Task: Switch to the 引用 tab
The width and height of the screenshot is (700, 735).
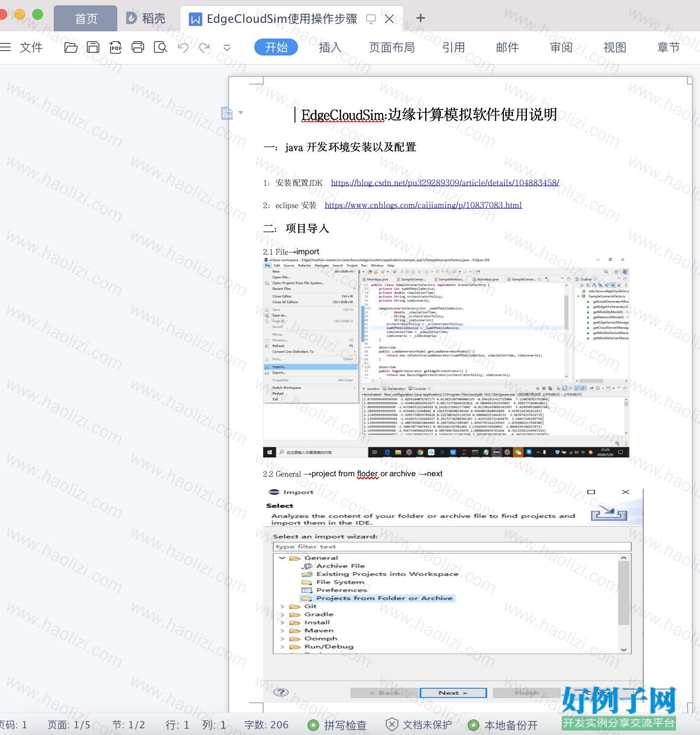Action: tap(454, 47)
